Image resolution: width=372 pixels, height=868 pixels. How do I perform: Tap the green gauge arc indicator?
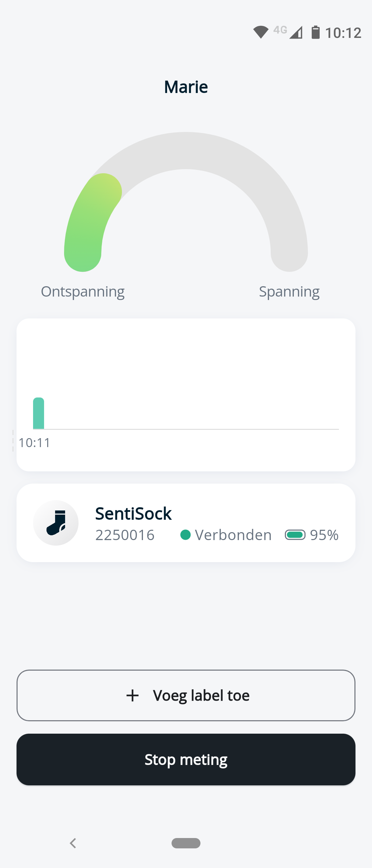86,220
